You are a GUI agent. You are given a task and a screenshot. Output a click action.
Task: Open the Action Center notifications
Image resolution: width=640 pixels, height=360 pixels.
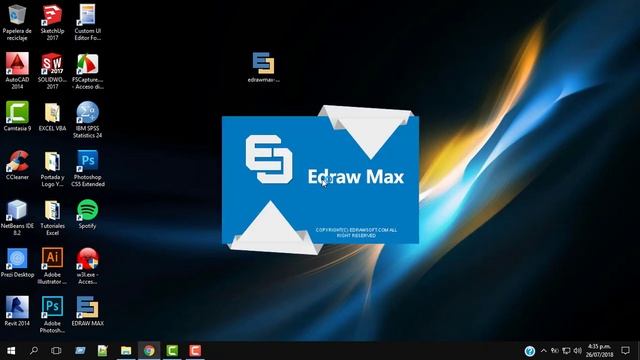(x=625, y=351)
